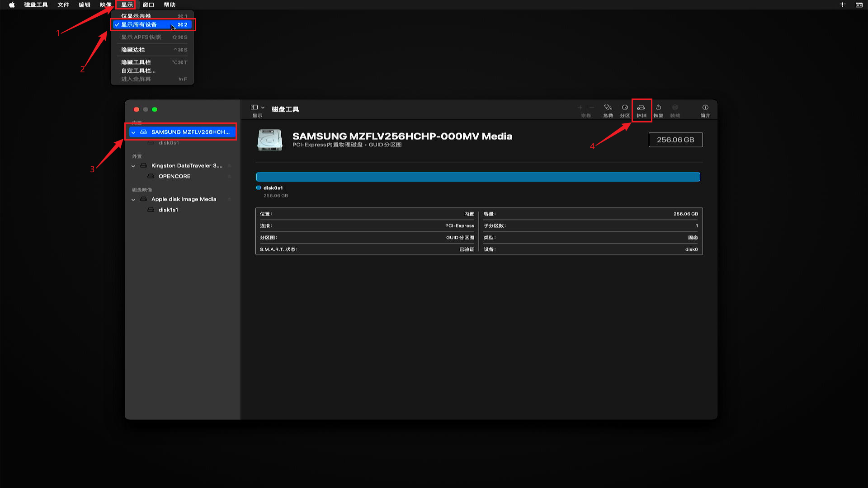Click the 子分区数 value 1
The width and height of the screenshot is (868, 488).
(697, 226)
